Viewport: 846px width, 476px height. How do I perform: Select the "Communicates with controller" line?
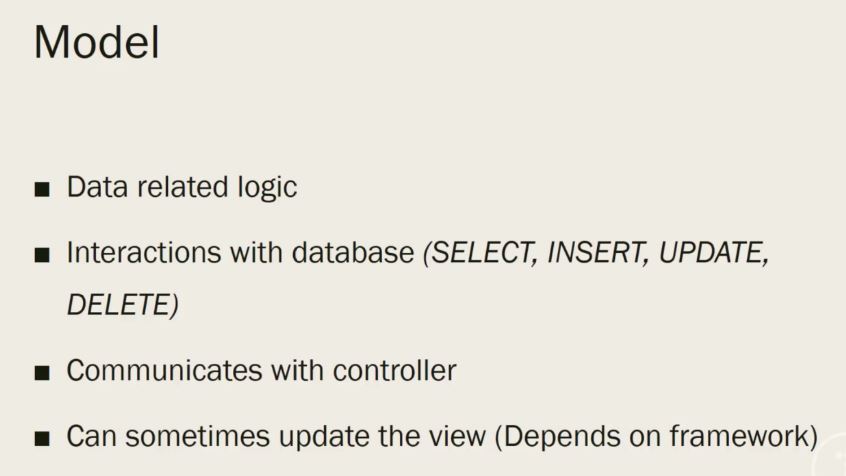261,371
